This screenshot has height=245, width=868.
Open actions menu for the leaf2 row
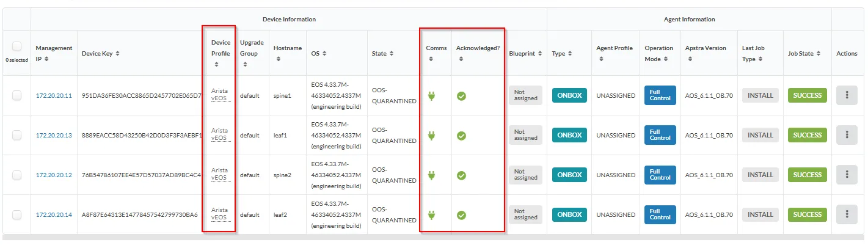click(x=847, y=214)
